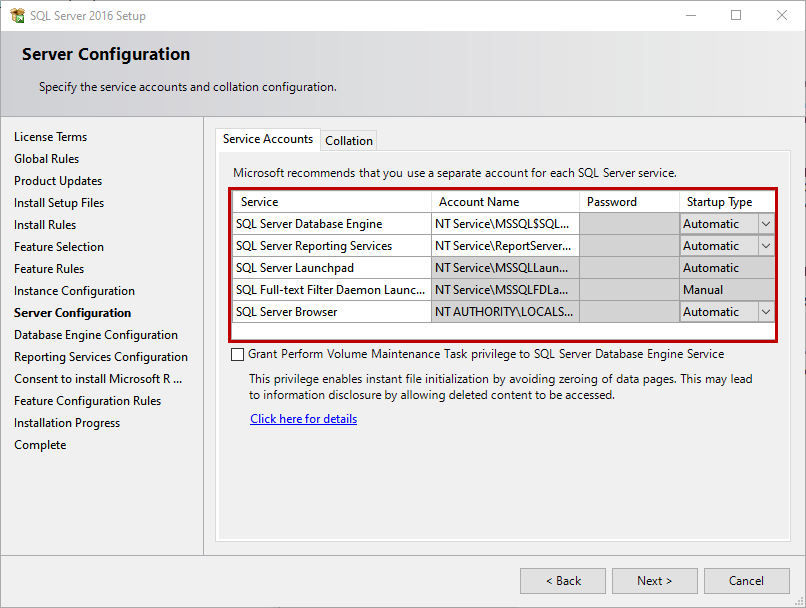Switch to the Collation tab
This screenshot has height=608, width=806.
coord(349,141)
